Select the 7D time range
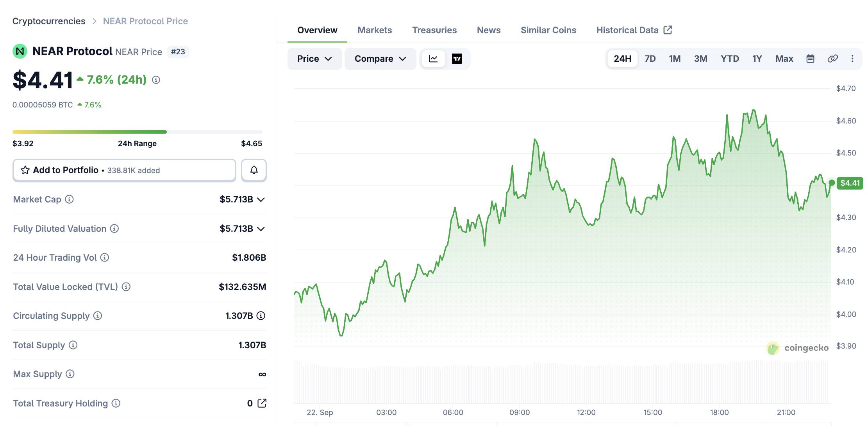This screenshot has width=868, height=426. point(650,59)
